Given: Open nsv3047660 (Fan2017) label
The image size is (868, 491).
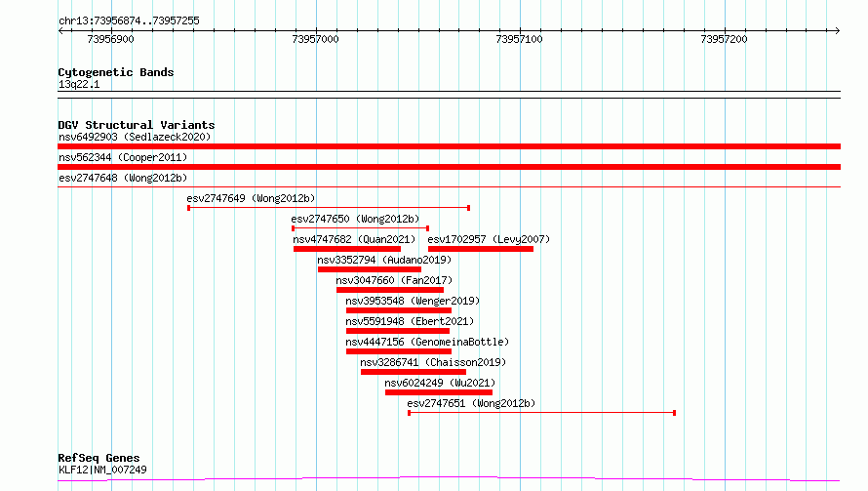Looking at the screenshot, I should (x=394, y=280).
